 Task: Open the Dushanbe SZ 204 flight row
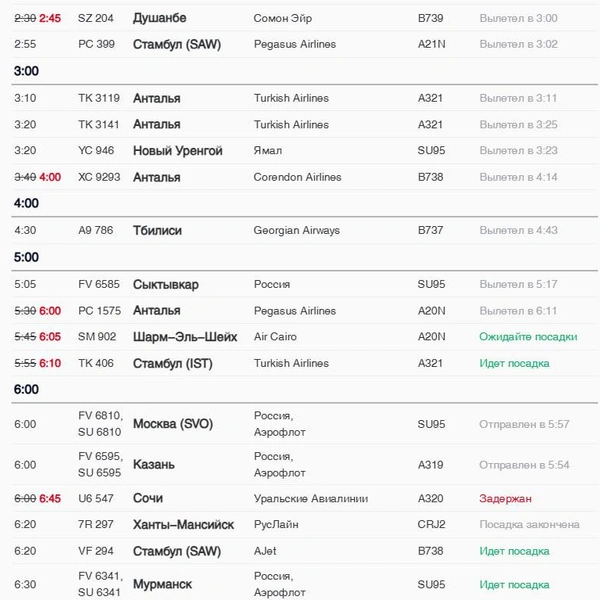click(x=305, y=18)
